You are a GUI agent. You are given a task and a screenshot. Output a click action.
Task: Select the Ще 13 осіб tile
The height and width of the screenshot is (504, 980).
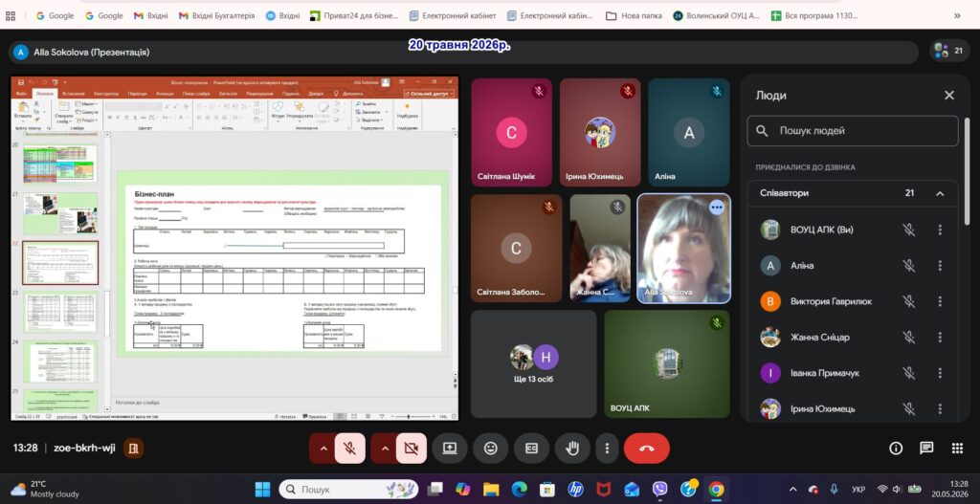pos(533,364)
